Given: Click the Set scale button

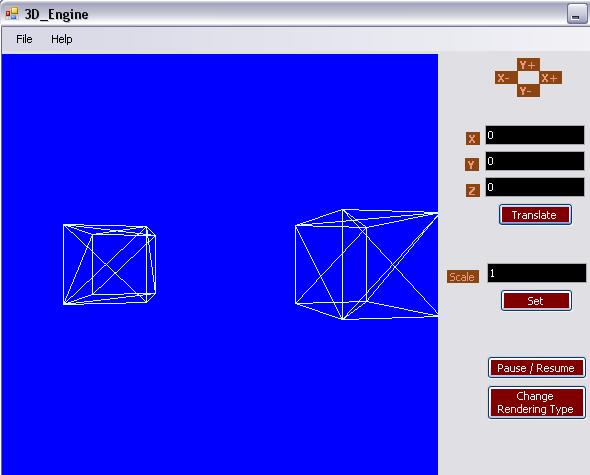Looking at the screenshot, I should pyautogui.click(x=536, y=301).
